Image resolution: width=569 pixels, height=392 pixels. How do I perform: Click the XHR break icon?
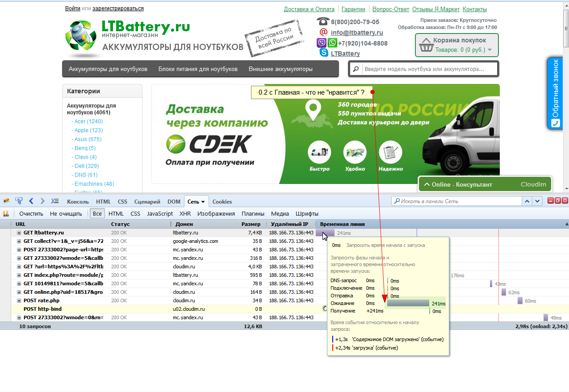[6, 213]
